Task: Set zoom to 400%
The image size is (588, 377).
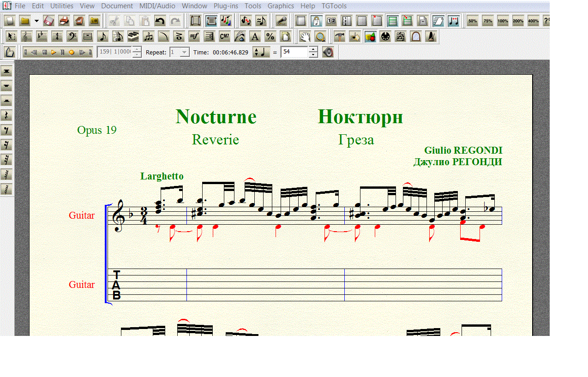Action: tap(534, 21)
